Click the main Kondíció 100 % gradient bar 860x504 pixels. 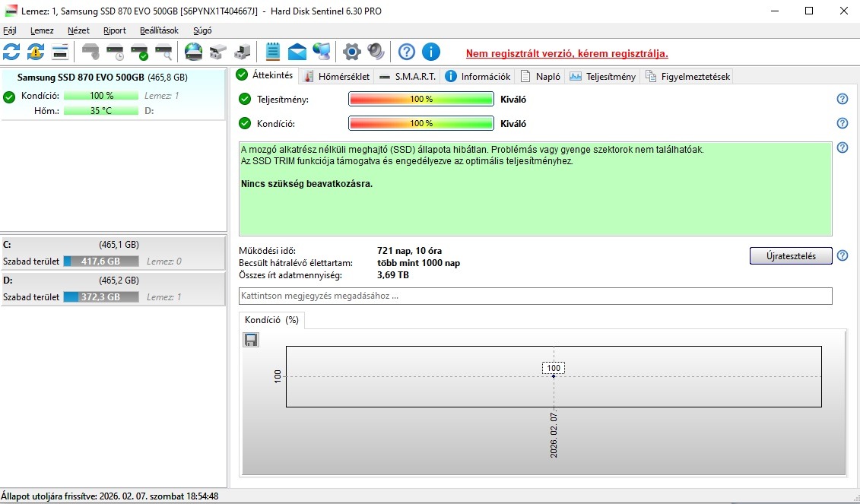(x=421, y=123)
